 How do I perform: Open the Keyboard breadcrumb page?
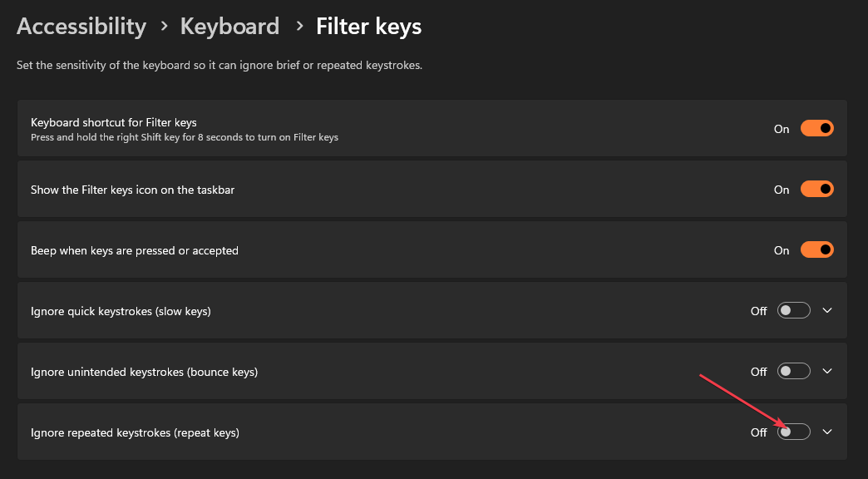pyautogui.click(x=229, y=27)
